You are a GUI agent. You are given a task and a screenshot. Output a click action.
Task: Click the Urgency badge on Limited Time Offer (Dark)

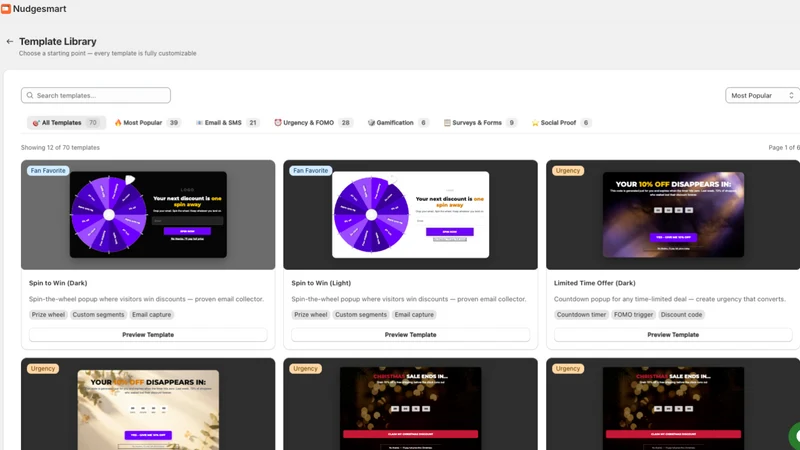(567, 170)
